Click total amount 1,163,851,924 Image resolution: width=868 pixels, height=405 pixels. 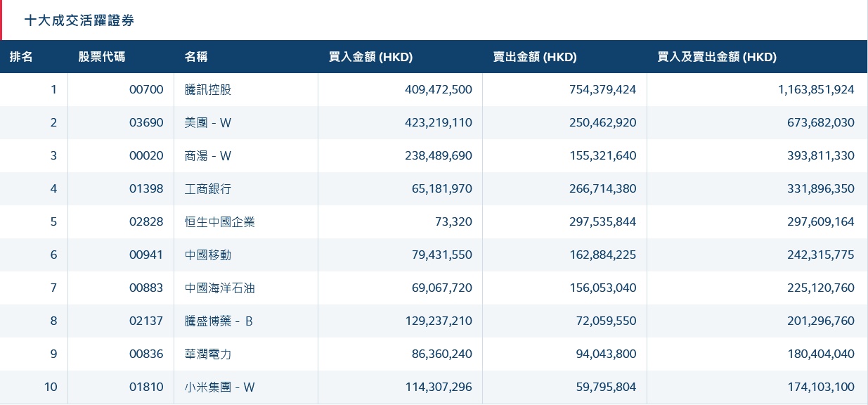[x=816, y=89]
